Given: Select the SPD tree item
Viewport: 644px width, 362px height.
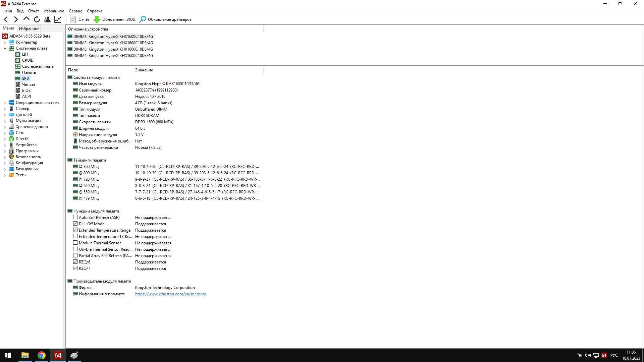Looking at the screenshot, I should coord(25,78).
